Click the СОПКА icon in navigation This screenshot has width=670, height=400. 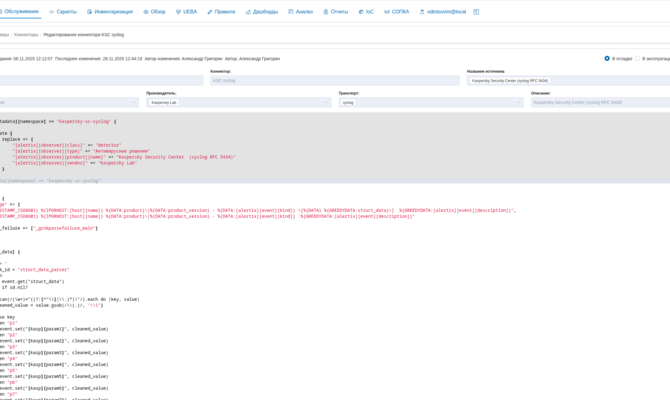(x=387, y=12)
